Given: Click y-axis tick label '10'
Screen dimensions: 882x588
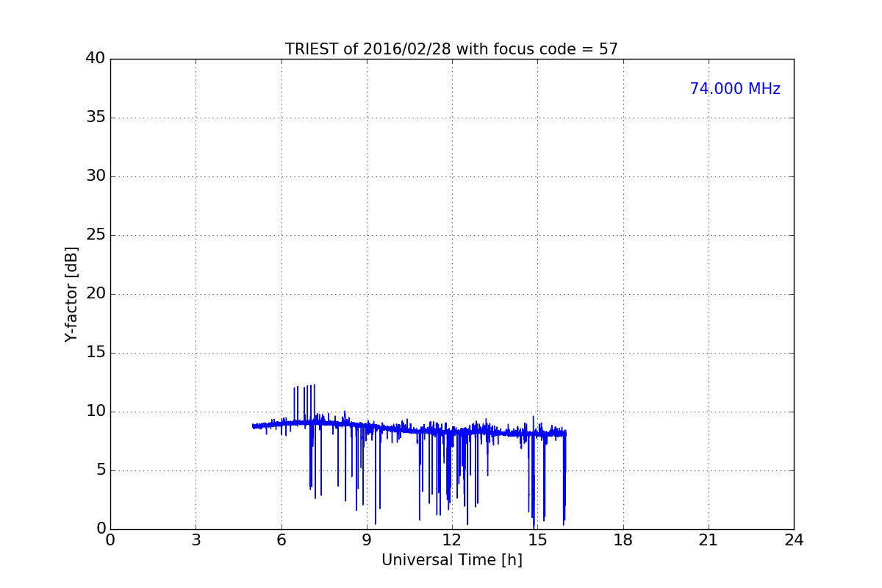Looking at the screenshot, I should coord(95,412).
